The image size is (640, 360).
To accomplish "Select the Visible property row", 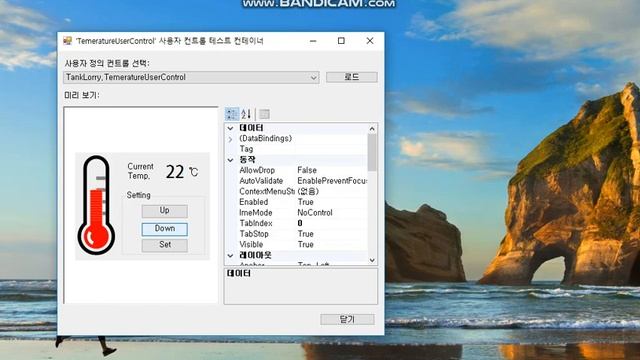I will (296, 244).
